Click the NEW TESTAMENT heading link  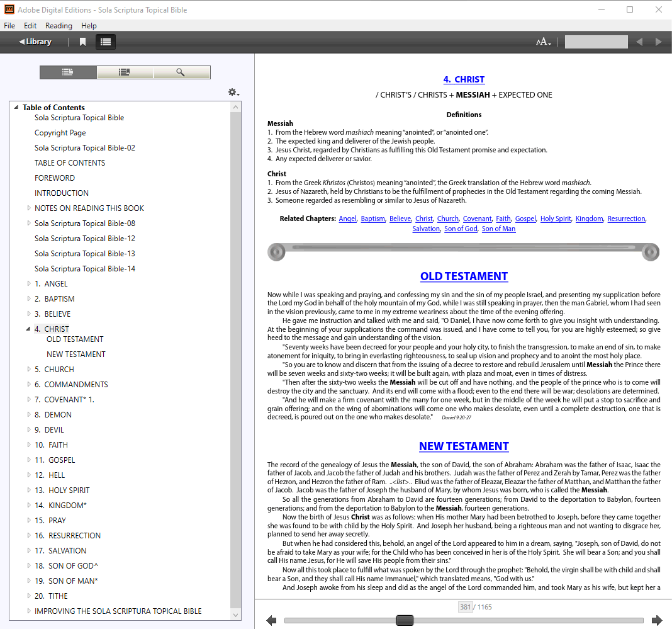[464, 446]
